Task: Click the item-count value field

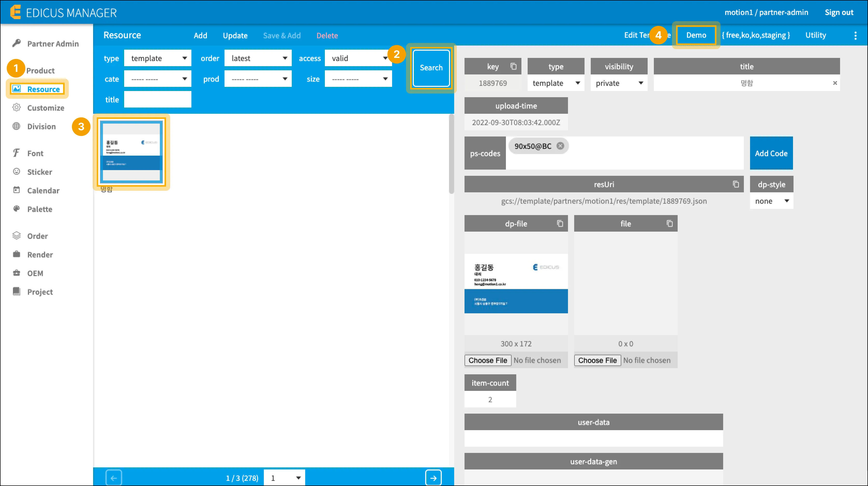Action: [490, 399]
